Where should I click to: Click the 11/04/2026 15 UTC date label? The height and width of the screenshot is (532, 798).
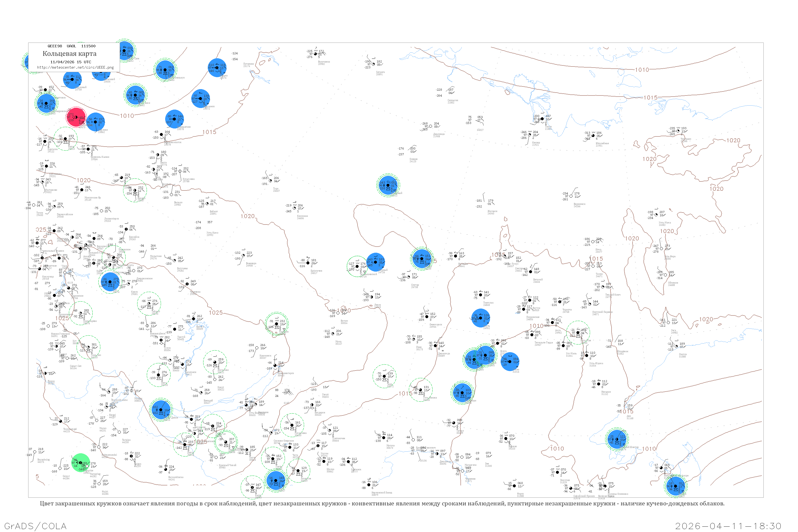[x=70, y=62]
